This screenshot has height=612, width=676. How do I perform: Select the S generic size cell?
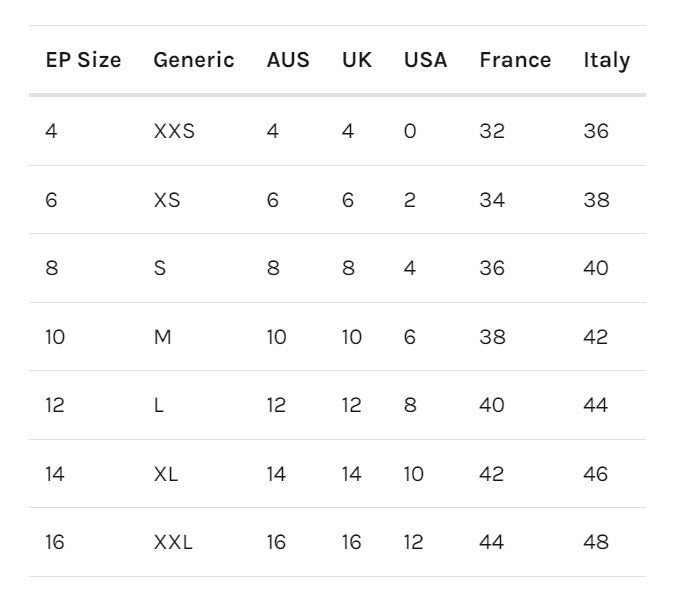pyautogui.click(x=160, y=268)
